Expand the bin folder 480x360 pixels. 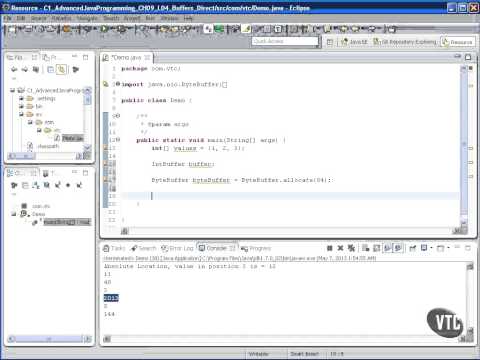pos(21,106)
